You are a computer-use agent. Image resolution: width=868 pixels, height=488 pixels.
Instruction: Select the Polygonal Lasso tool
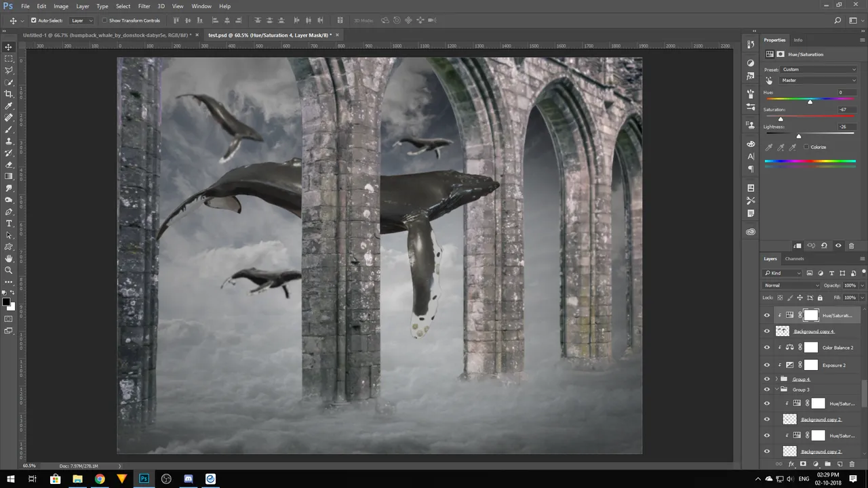[9, 70]
